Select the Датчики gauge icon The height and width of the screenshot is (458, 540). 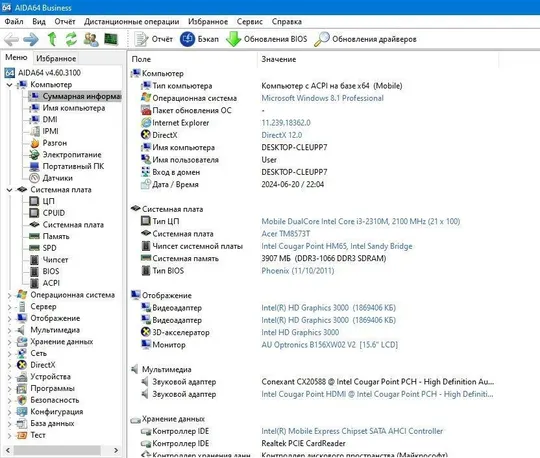(34, 178)
